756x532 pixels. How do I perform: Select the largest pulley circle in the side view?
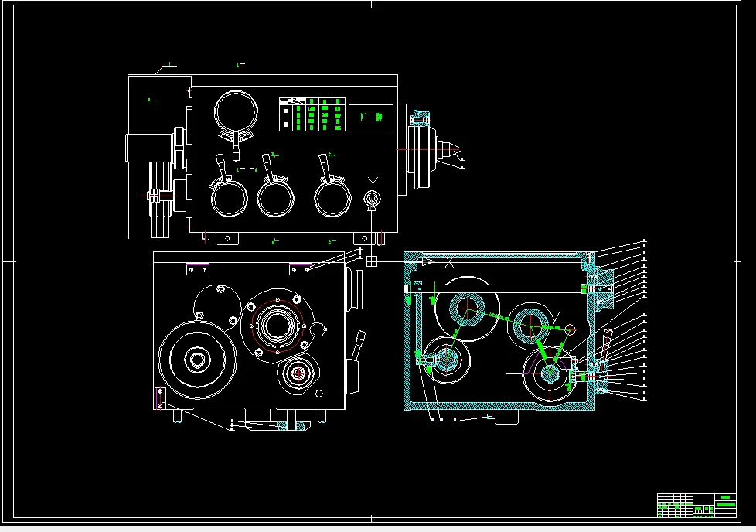pos(197,360)
